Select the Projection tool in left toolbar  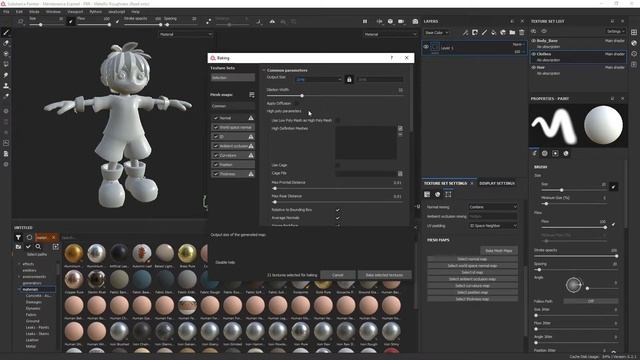pos(6,53)
